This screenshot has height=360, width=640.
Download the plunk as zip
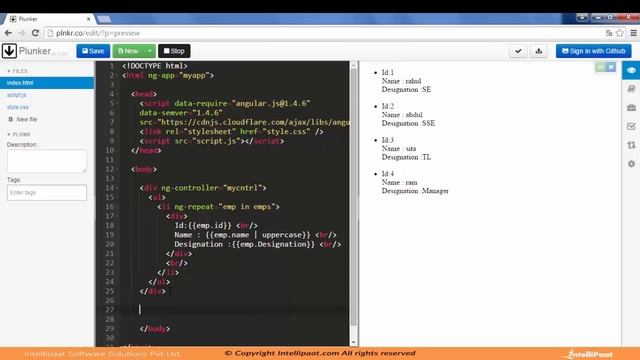[x=539, y=51]
